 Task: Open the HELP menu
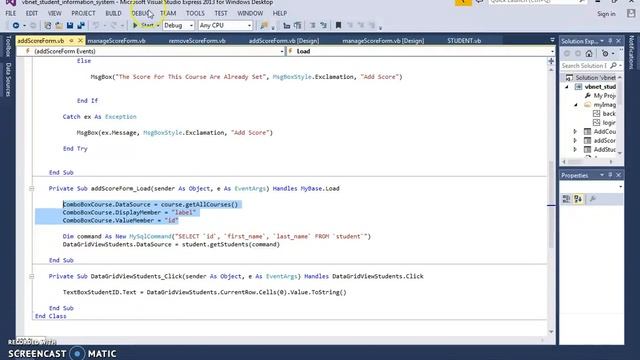click(x=280, y=13)
